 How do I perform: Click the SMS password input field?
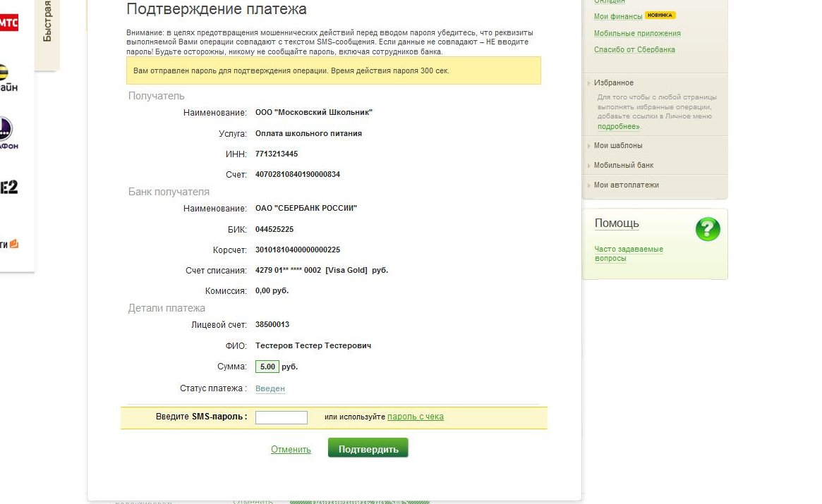coord(281,417)
